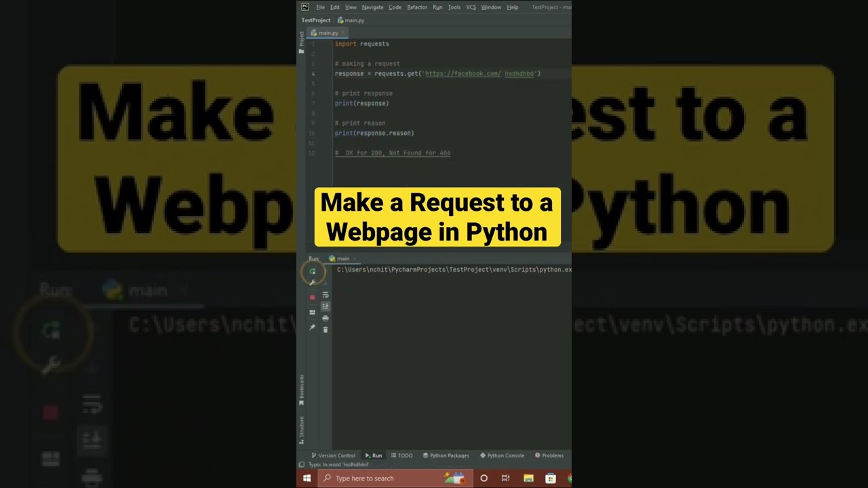Screen dimensions: 868x488
Task: Click the print(response) code line
Action: [x=361, y=103]
